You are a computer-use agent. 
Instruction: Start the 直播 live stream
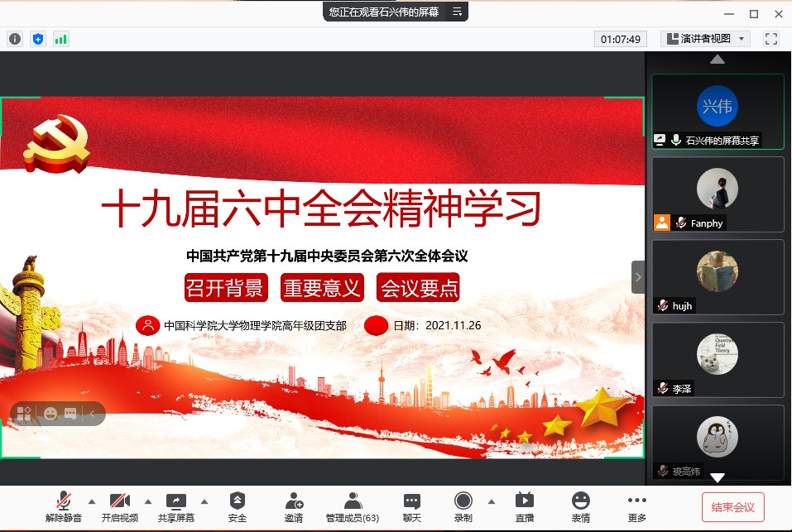pos(525,507)
